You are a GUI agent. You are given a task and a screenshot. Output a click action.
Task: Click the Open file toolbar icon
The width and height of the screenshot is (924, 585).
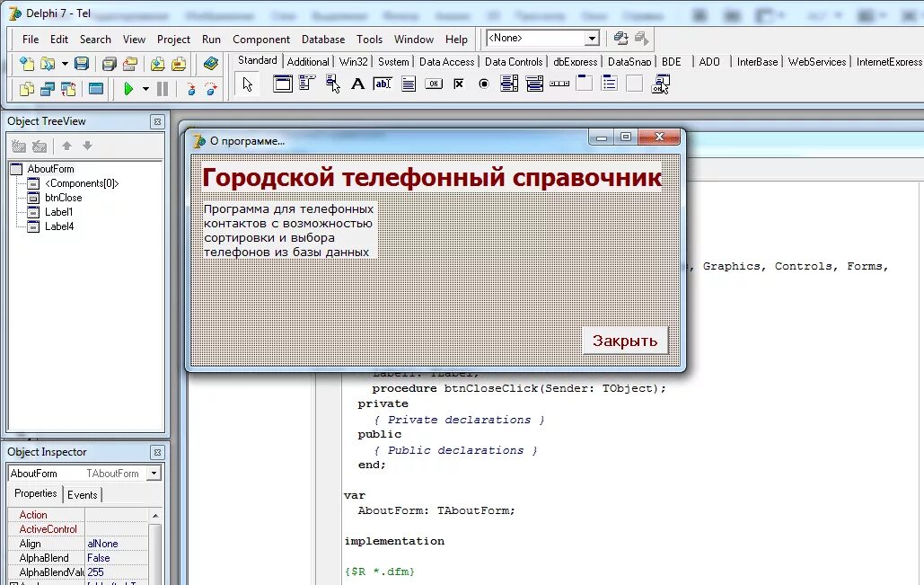pyautogui.click(x=47, y=63)
